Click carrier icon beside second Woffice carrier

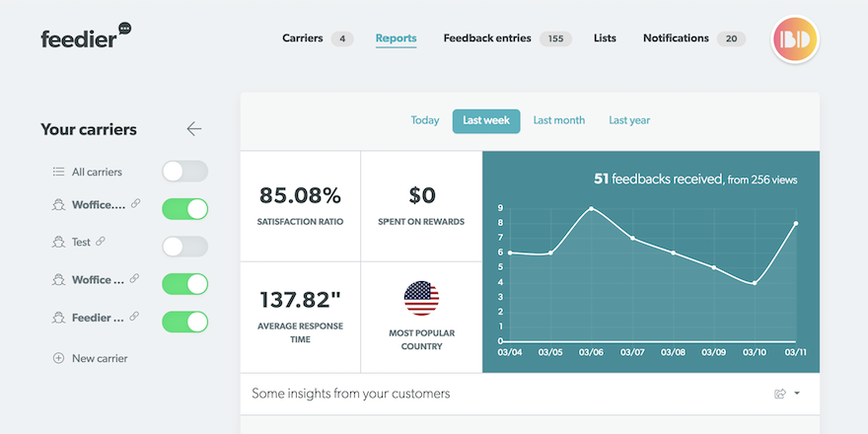click(x=58, y=279)
